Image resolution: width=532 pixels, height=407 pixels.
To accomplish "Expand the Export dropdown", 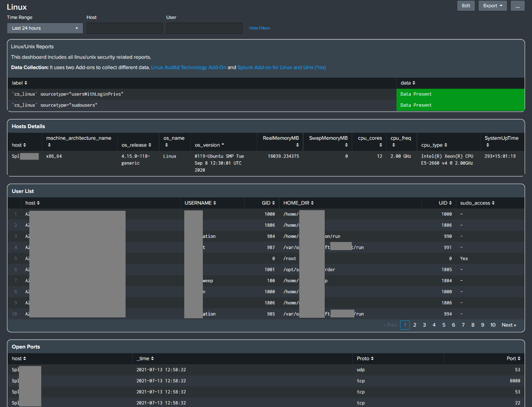I will 493,6.
